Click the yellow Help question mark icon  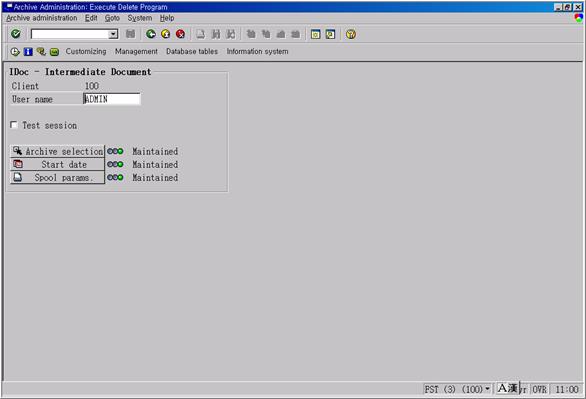tap(351, 34)
